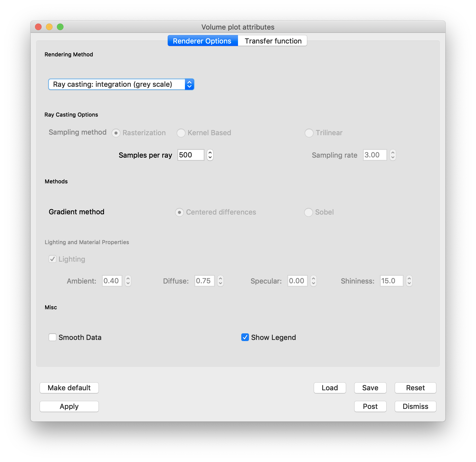The height and width of the screenshot is (462, 476).
Task: Select Trilinear sampling method
Action: (309, 133)
